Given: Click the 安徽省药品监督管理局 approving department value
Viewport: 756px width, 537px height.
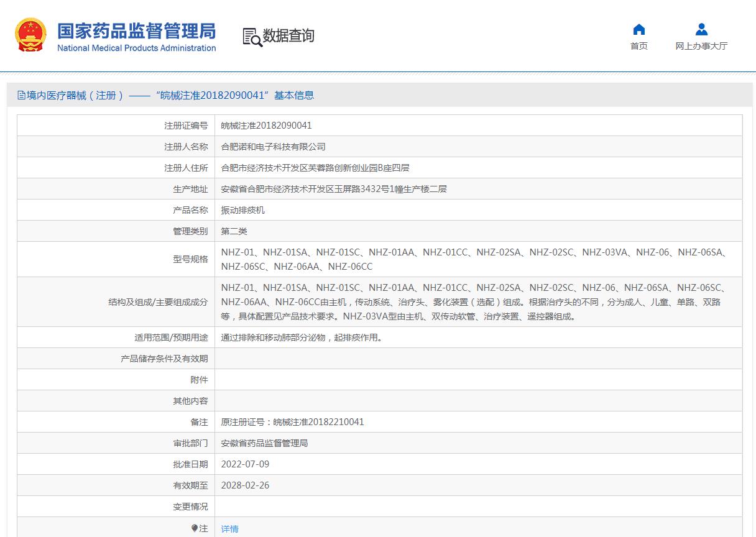Looking at the screenshot, I should pos(264,443).
